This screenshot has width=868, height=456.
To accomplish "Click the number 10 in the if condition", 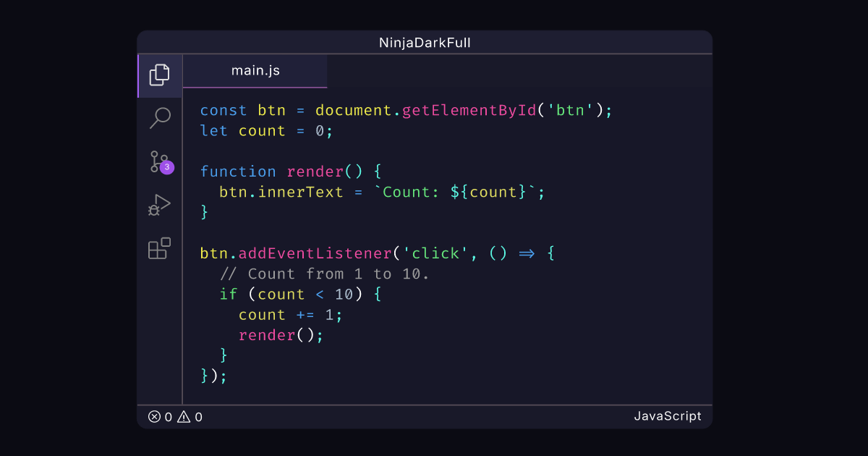I will coord(344,294).
